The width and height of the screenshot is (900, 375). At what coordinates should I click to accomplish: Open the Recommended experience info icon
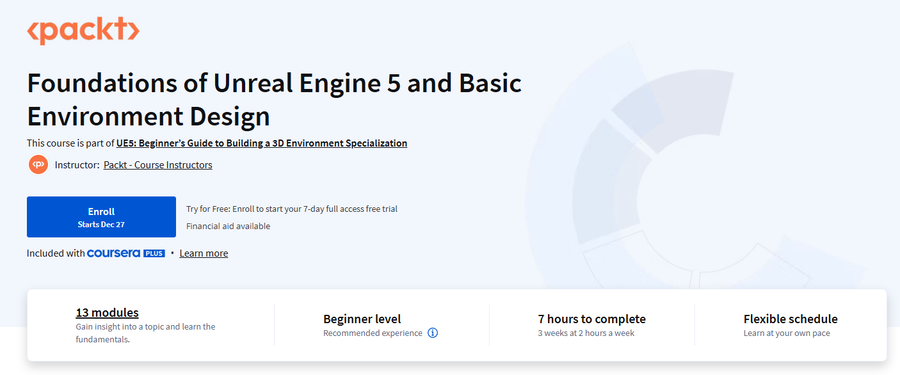pos(433,333)
